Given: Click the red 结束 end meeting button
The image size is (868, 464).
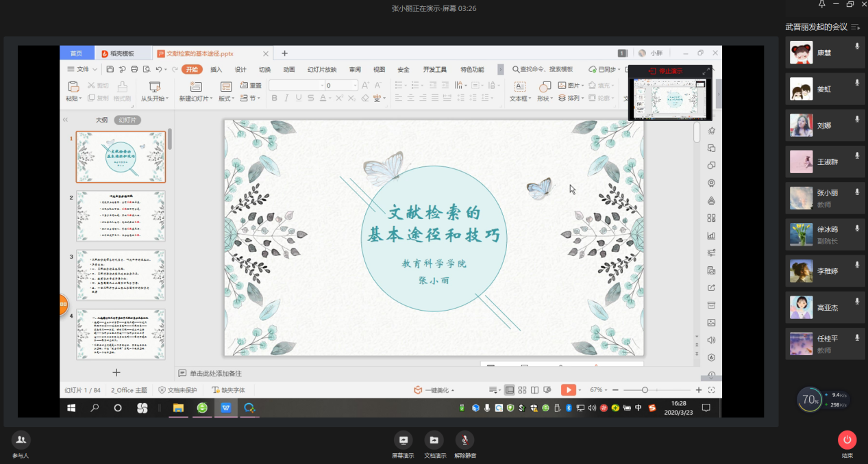Looking at the screenshot, I should pos(847,440).
